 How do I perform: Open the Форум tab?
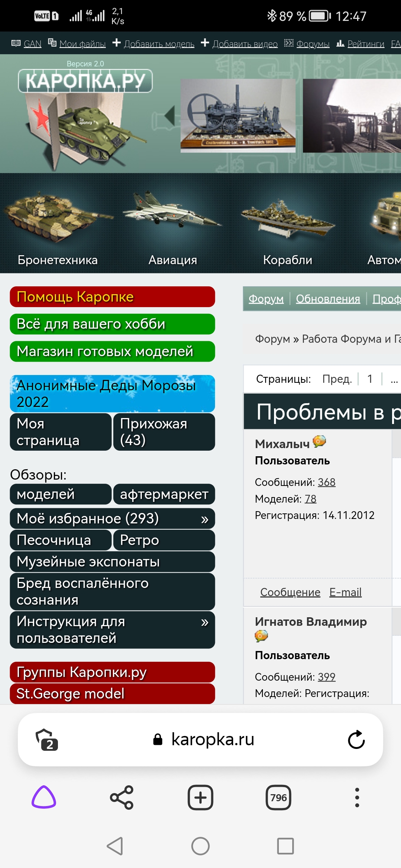266,299
